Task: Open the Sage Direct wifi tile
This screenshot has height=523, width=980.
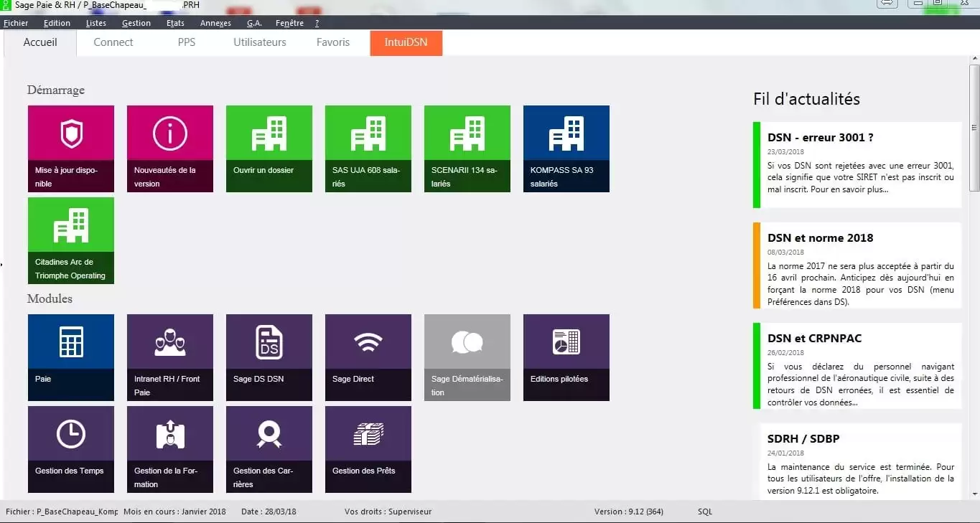Action: 368,357
